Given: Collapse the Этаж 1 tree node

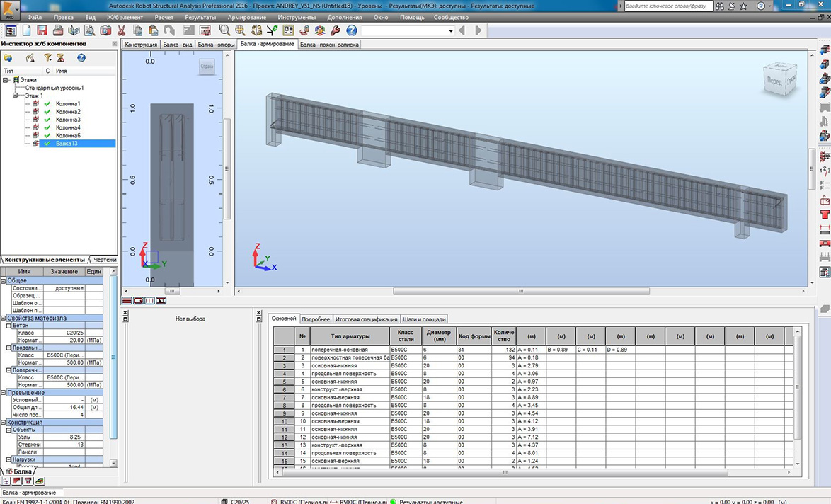Looking at the screenshot, I should coord(15,96).
